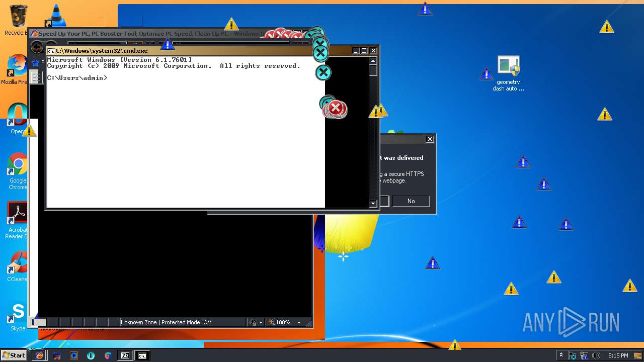Open the Opera desktop shortcut
This screenshot has width=644, height=362.
click(17, 118)
